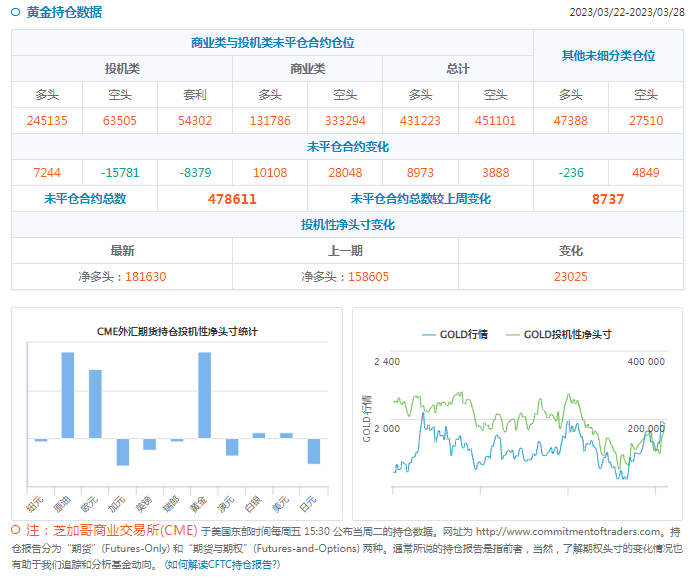Image resolution: width=700 pixels, height=582 pixels.
Task: Click the 变化 column header
Action: pos(571,251)
